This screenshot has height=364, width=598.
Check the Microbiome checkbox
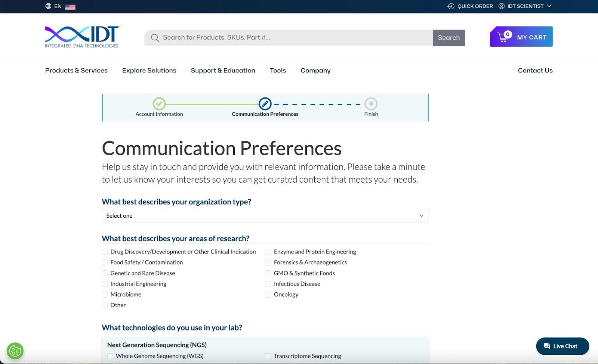pyautogui.click(x=105, y=295)
